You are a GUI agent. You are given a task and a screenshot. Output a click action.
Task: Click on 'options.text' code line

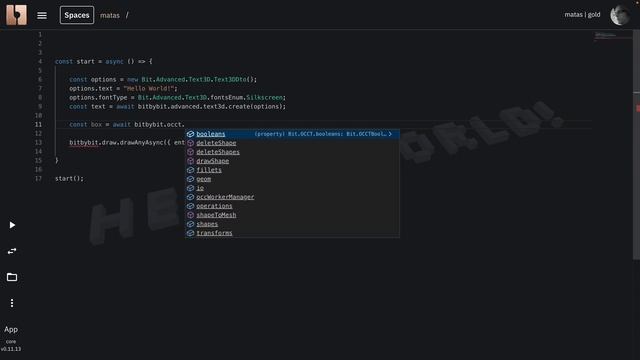pos(123,89)
